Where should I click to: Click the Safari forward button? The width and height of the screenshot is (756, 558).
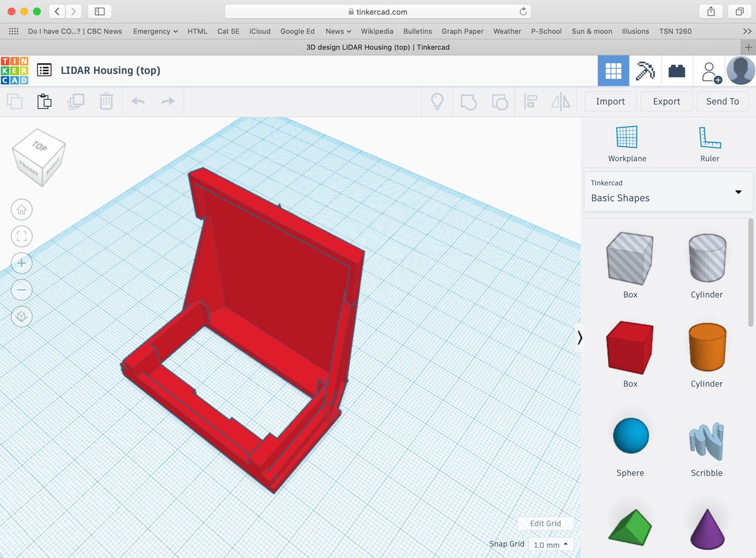(x=74, y=11)
